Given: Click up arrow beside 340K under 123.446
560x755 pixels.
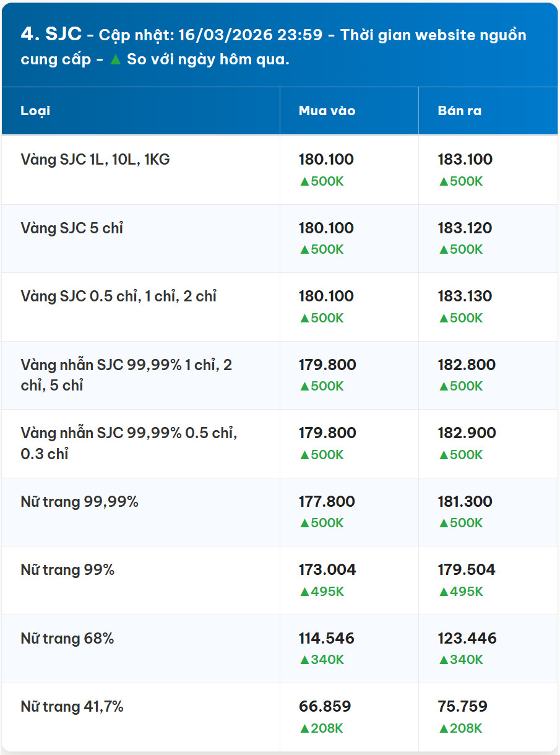Looking at the screenshot, I should point(443,660).
